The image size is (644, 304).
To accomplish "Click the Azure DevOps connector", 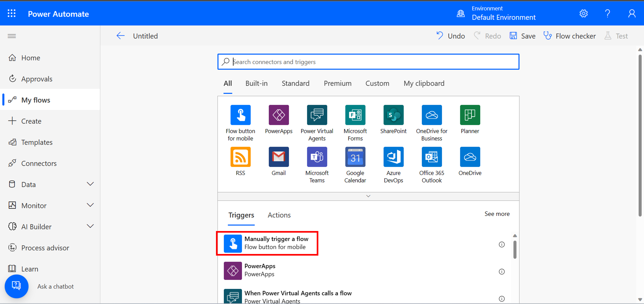I will pyautogui.click(x=393, y=157).
